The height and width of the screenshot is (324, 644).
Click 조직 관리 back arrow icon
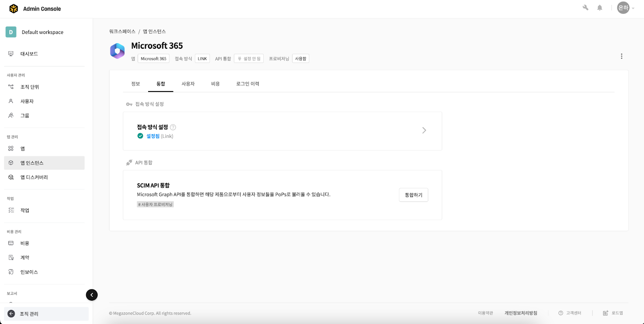click(11, 314)
